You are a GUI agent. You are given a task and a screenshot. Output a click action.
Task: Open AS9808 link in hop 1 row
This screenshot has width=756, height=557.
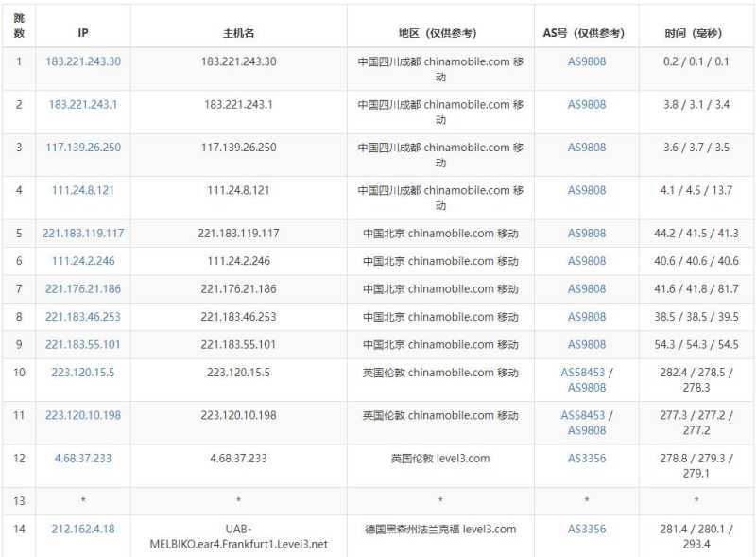pos(587,61)
